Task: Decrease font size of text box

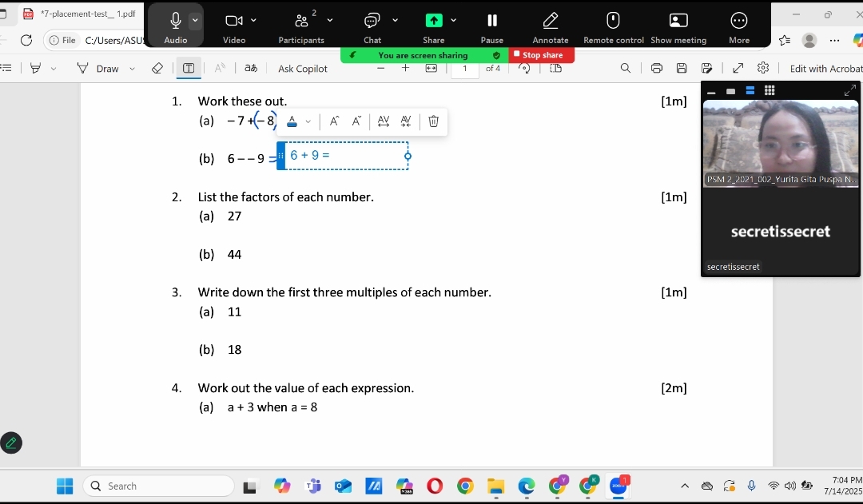Action: tap(356, 121)
